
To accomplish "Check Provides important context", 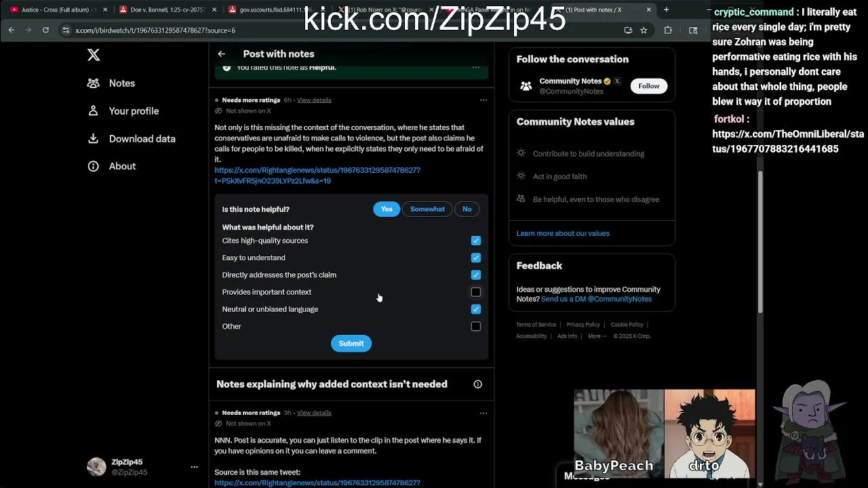I will click(x=476, y=292).
